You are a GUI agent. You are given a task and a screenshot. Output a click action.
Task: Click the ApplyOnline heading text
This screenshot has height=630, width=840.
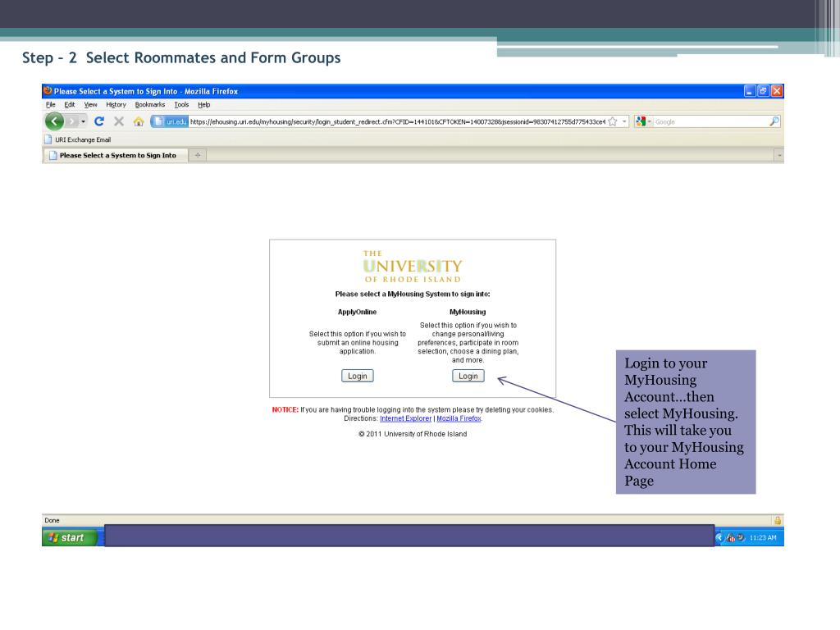point(358,312)
